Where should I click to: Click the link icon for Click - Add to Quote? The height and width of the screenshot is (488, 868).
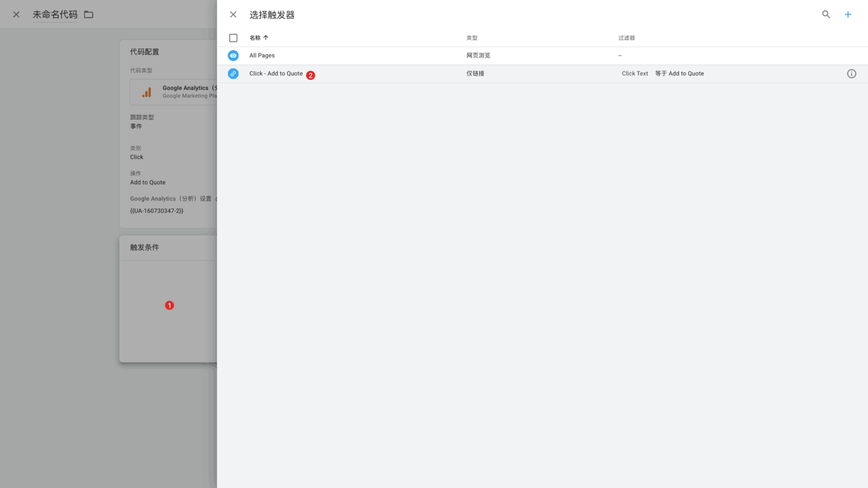(233, 74)
